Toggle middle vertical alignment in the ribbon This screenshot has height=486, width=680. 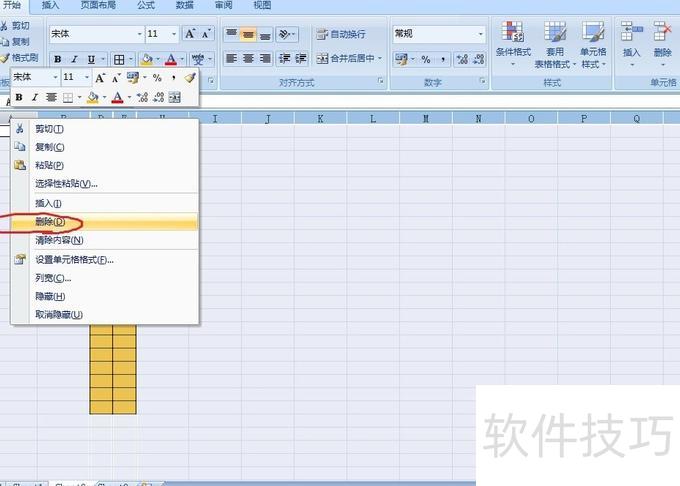(x=248, y=34)
